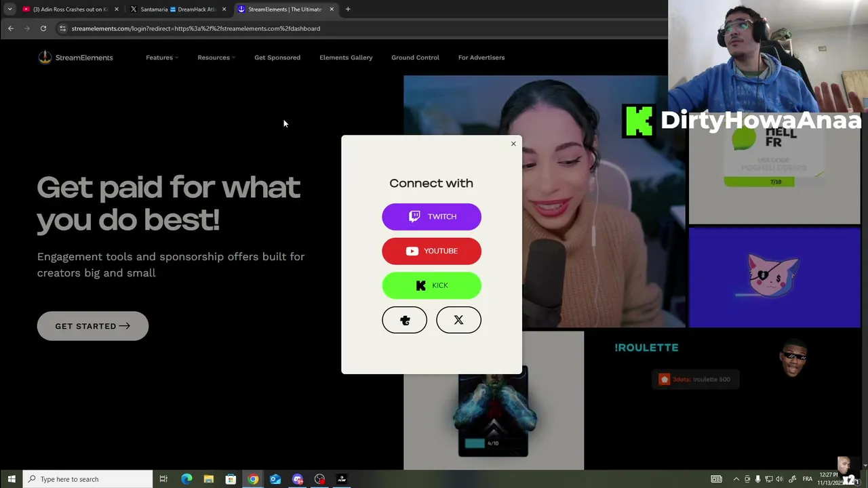Open Outlook from the taskbar
868x488 pixels.
pyautogui.click(x=275, y=479)
